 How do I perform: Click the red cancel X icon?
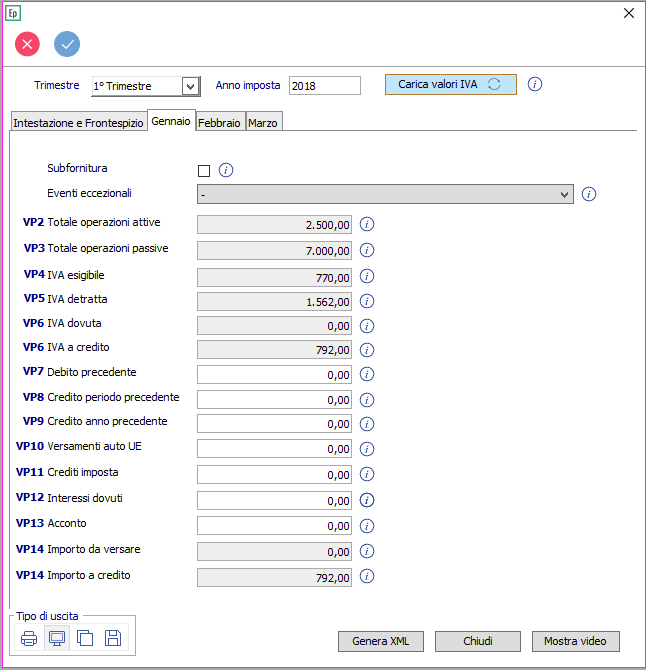pyautogui.click(x=27, y=44)
